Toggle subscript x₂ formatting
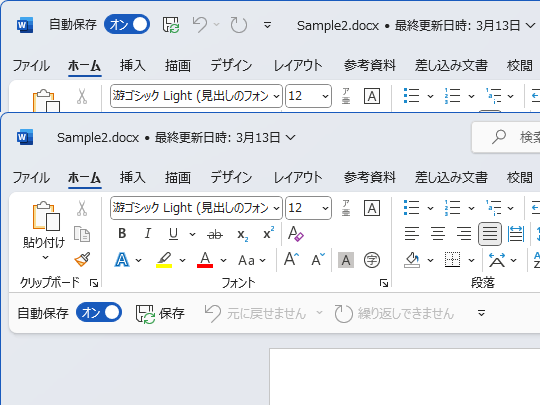 242,235
